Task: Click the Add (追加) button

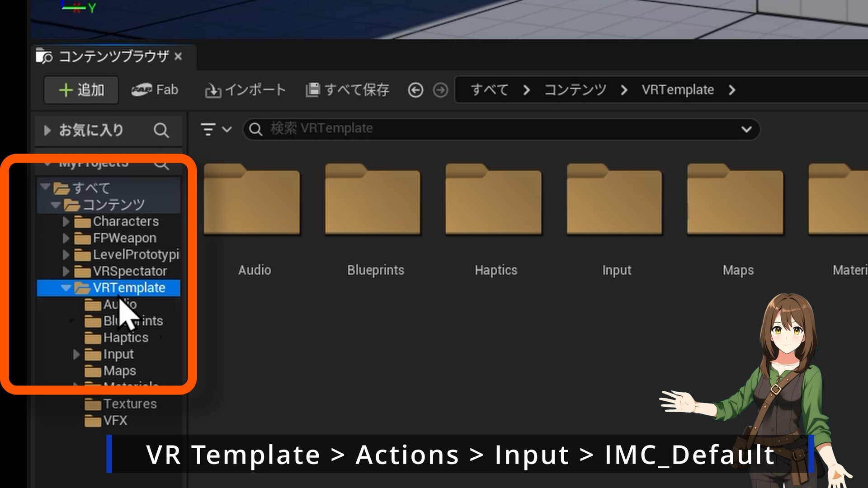Action: point(81,90)
